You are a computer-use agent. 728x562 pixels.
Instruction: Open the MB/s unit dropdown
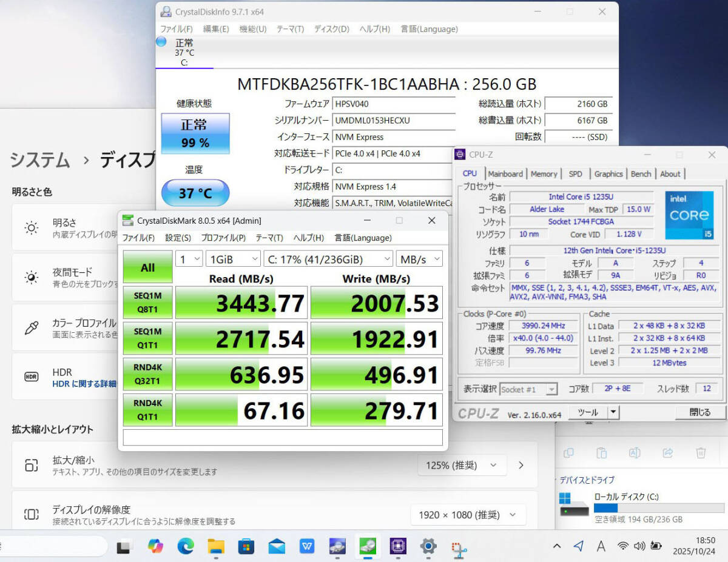(419, 259)
